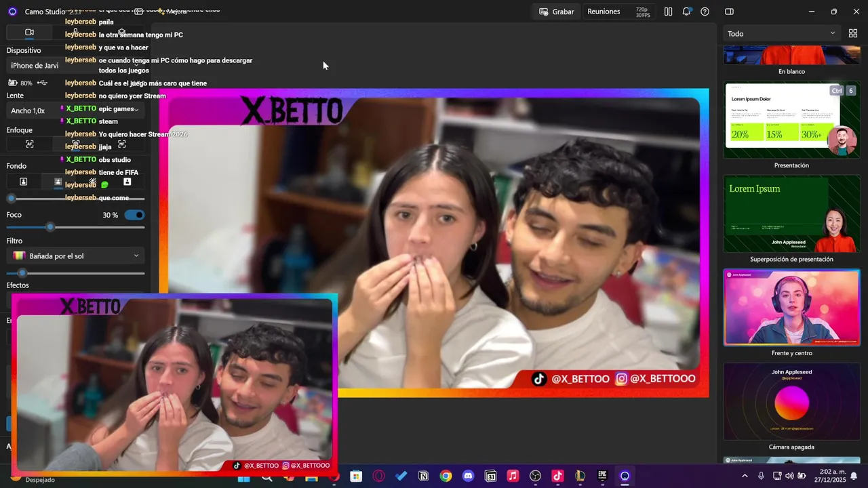The image size is (868, 488).
Task: Select the first Enfoque focus mode icon
Action: click(29, 144)
